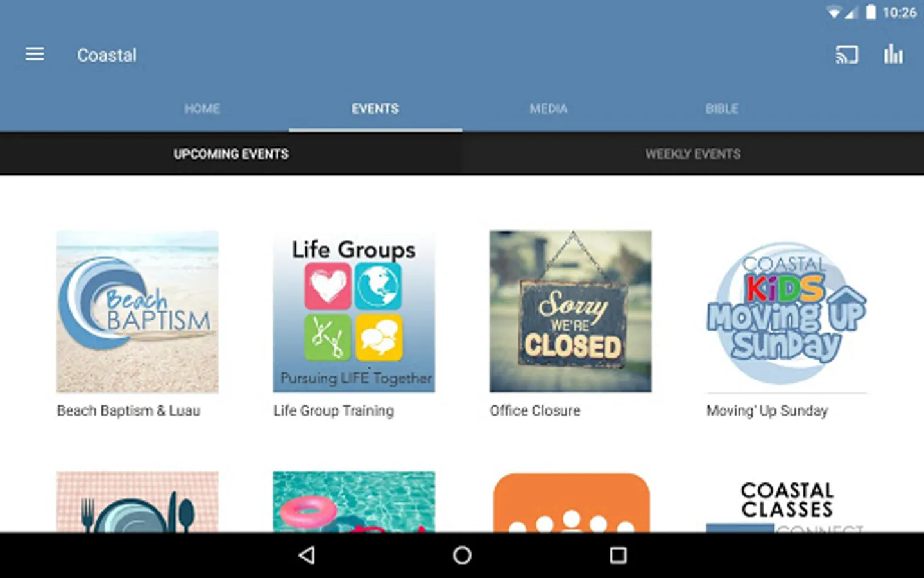This screenshot has height=578, width=924.
Task: Open the recent apps square button
Action: point(618,555)
